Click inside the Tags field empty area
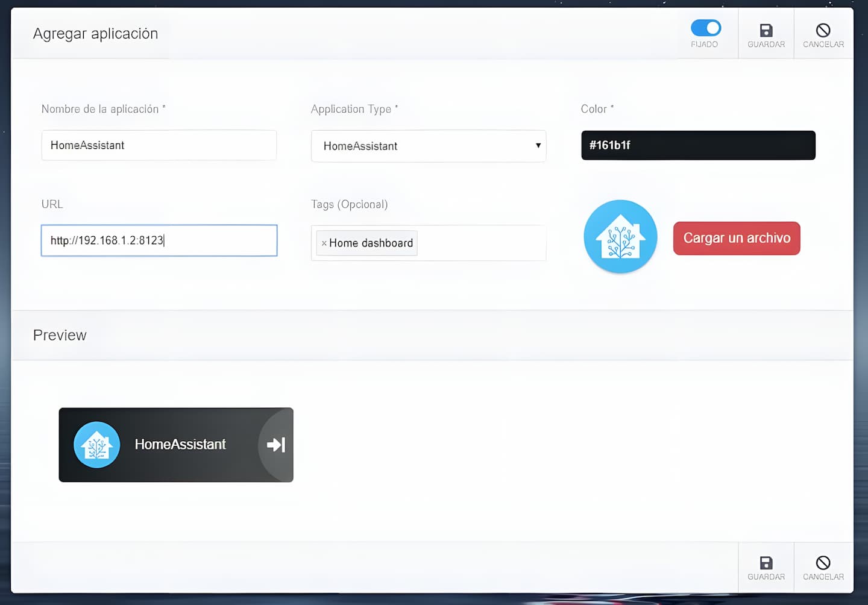868x605 pixels. (x=482, y=243)
